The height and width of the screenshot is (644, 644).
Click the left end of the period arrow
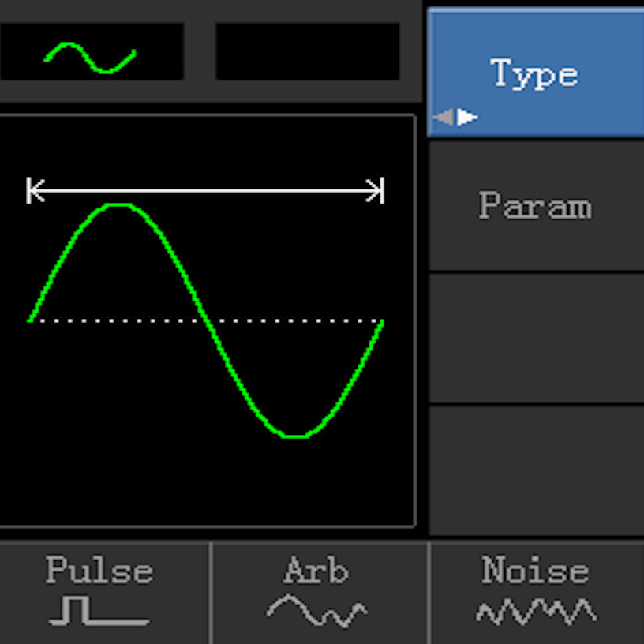pos(32,191)
